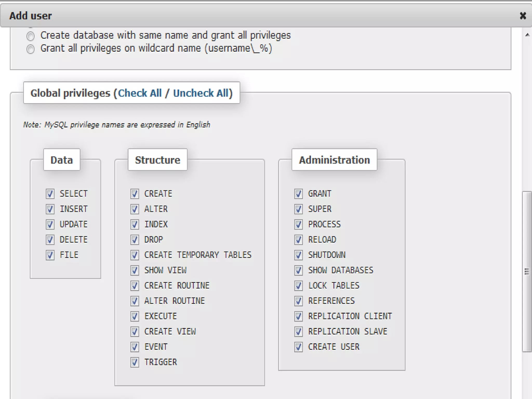Click the vertical scrollbar thumb
The height and width of the screenshot is (399, 532).
[x=527, y=271]
